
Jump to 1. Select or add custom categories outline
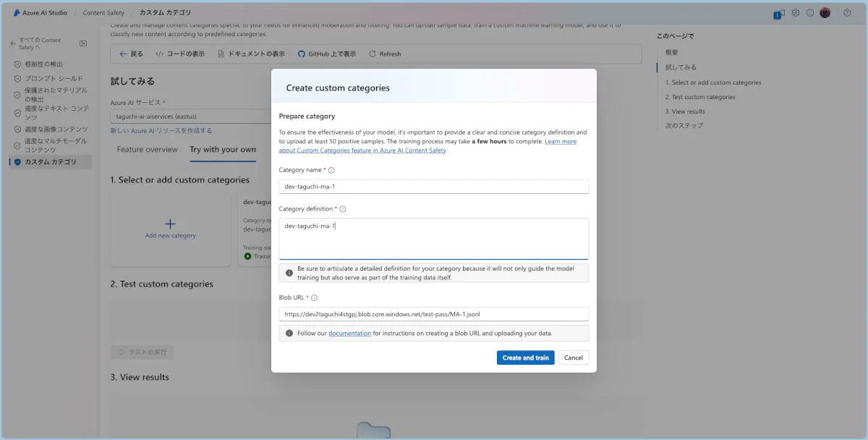coord(713,82)
